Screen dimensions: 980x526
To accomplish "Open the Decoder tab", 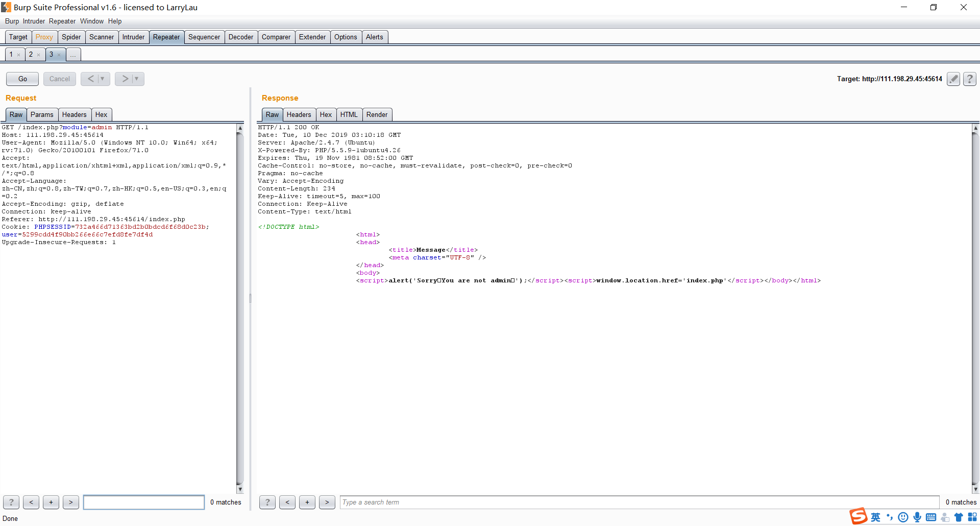I will click(241, 37).
